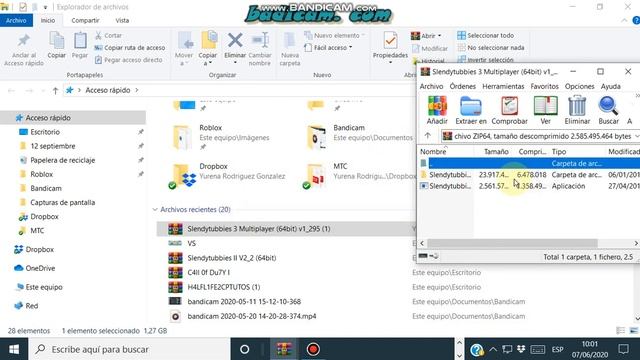
Task: Click Modificar button in ribbon
Action: point(430,49)
